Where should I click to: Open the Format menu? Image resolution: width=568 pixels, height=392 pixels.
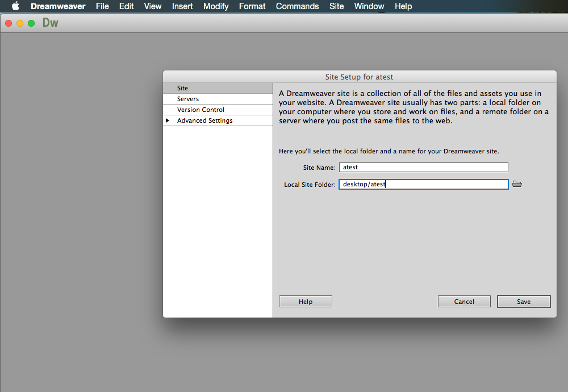(252, 6)
